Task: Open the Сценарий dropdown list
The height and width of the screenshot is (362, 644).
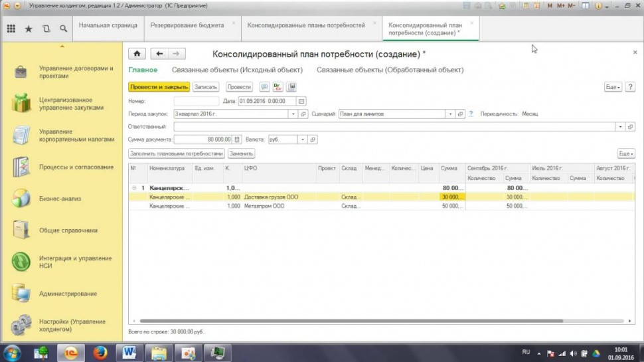Action: (449, 114)
